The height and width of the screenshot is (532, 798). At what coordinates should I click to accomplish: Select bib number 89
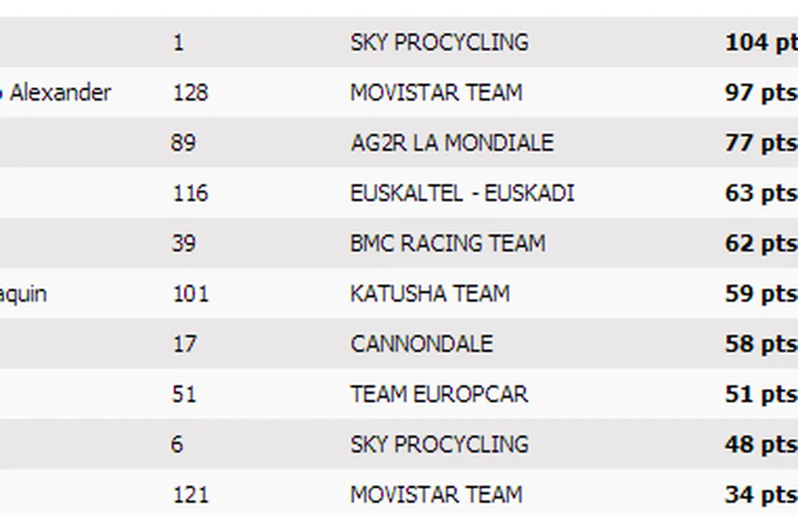(x=183, y=143)
